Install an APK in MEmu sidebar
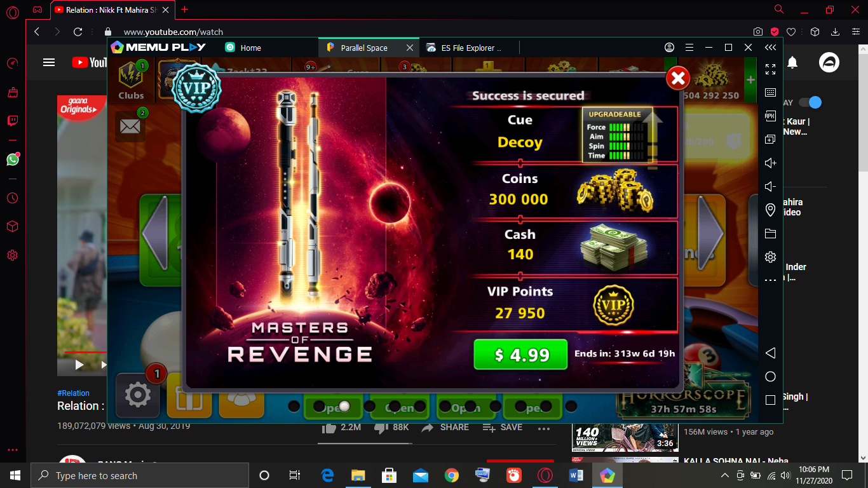This screenshot has height=488, width=868. click(770, 116)
